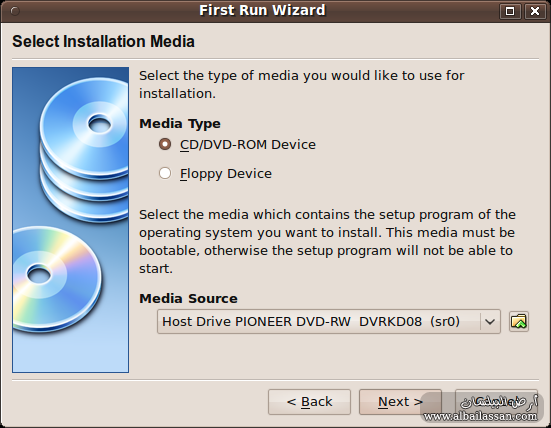Image resolution: width=551 pixels, height=428 pixels.
Task: Maximize the First Run Wizard window
Action: (510, 11)
